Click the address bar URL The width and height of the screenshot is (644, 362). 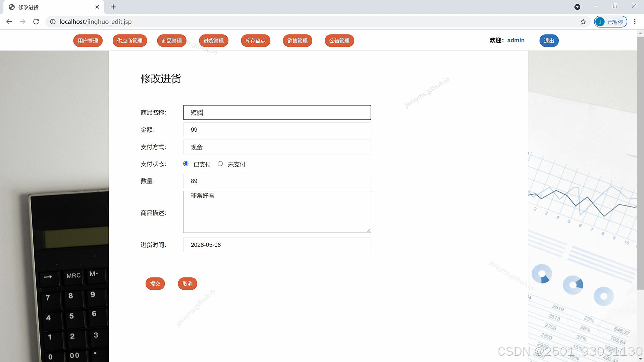(x=96, y=22)
